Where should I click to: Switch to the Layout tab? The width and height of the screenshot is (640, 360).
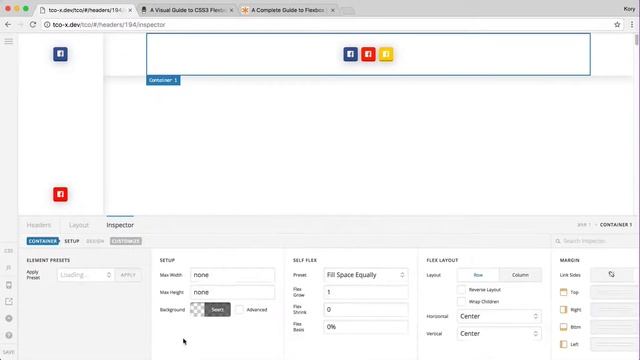[78, 225]
